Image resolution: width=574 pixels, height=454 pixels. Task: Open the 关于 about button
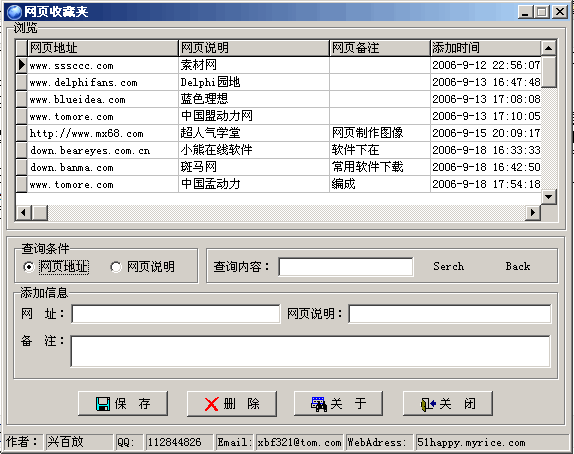338,404
